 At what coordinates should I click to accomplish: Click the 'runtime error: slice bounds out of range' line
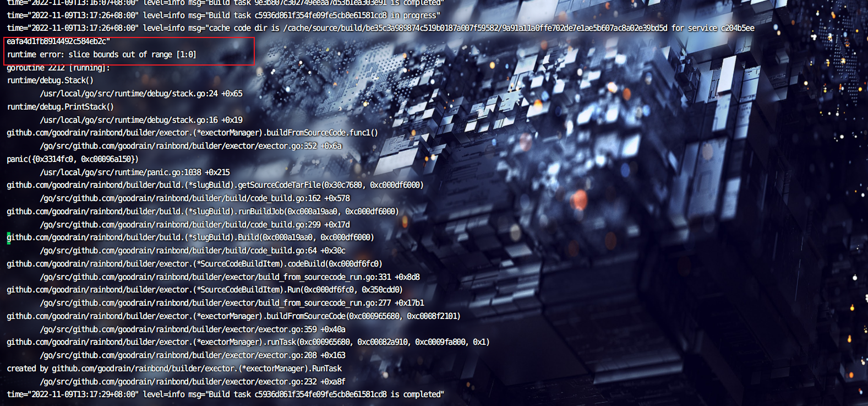(101, 55)
